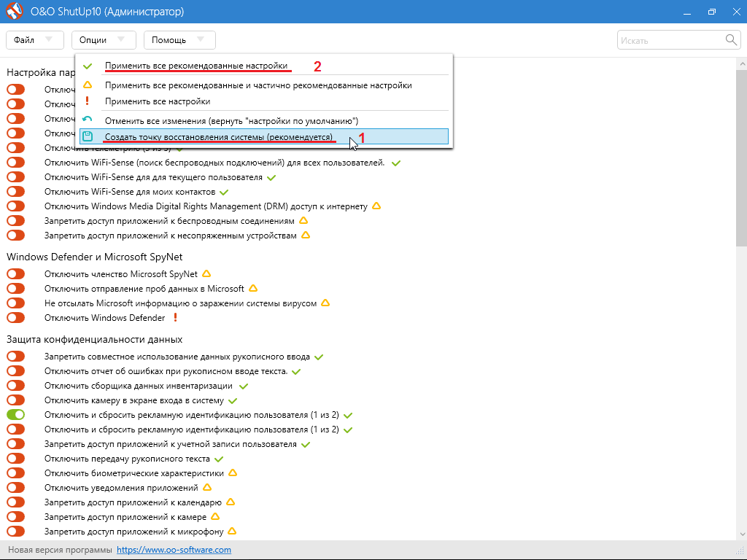Click checkmark beside 'WiFi-Sense для для текущего пользователя'
Image resolution: width=747 pixels, height=560 pixels.
[x=271, y=178]
